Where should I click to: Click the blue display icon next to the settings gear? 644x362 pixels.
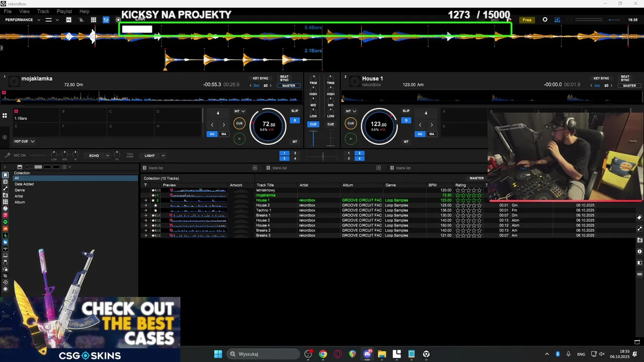tap(557, 20)
